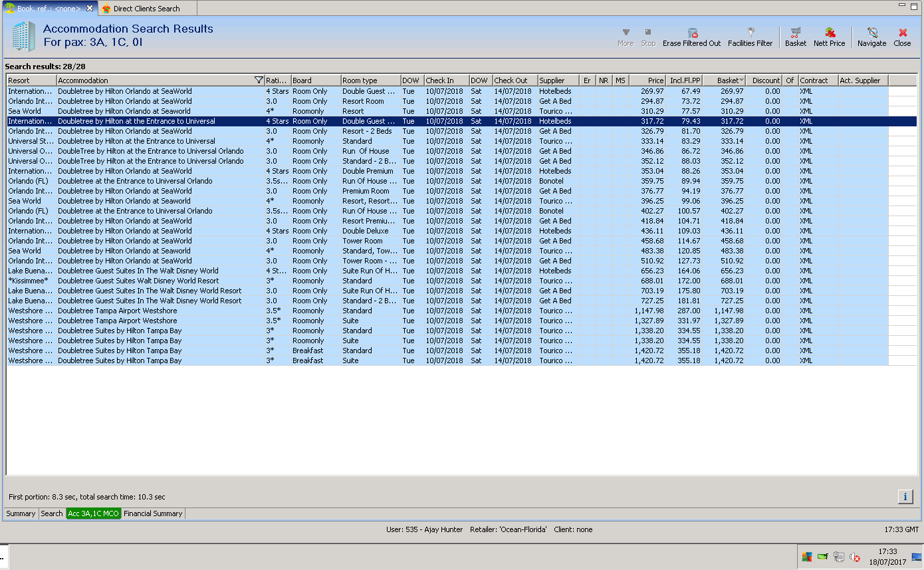Click the Er column header

pos(588,80)
